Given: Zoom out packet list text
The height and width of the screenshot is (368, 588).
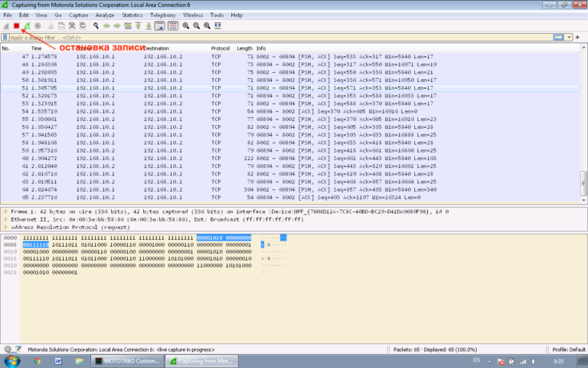Looking at the screenshot, I should tap(196, 25).
